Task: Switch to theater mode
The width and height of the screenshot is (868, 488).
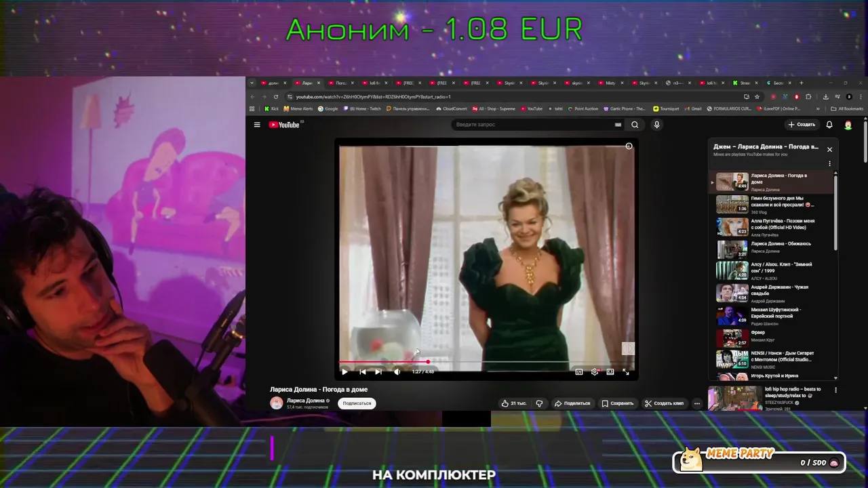Action: coord(610,371)
